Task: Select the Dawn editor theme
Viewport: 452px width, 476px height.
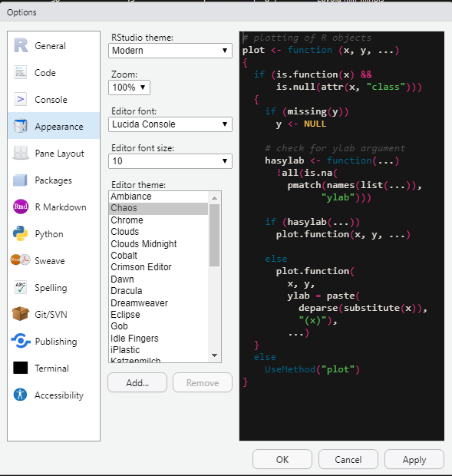Action: pos(158,279)
